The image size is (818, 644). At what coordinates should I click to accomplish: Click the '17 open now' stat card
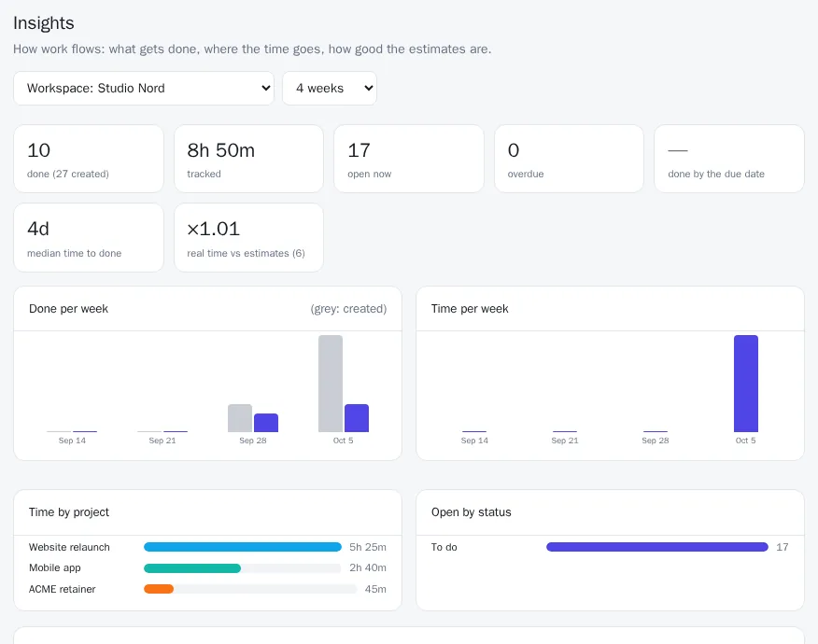tap(409, 159)
